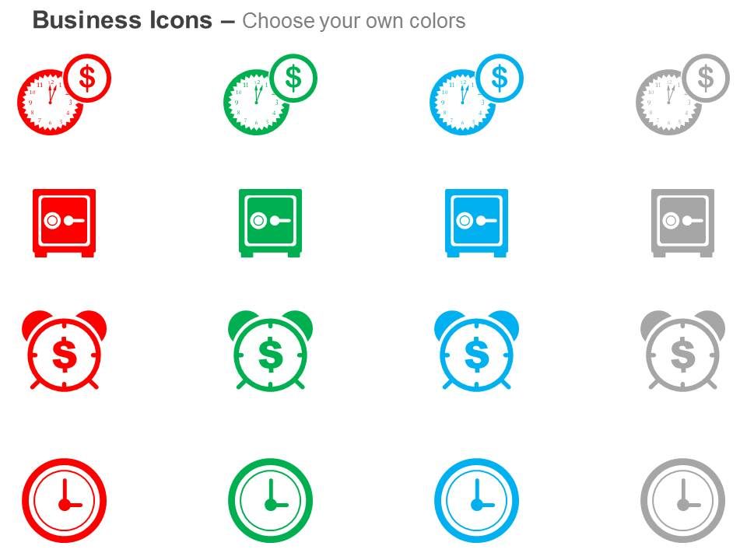Select the green round wall clock icon
Image resolution: width=747 pixels, height=560 pixels.
(270, 500)
